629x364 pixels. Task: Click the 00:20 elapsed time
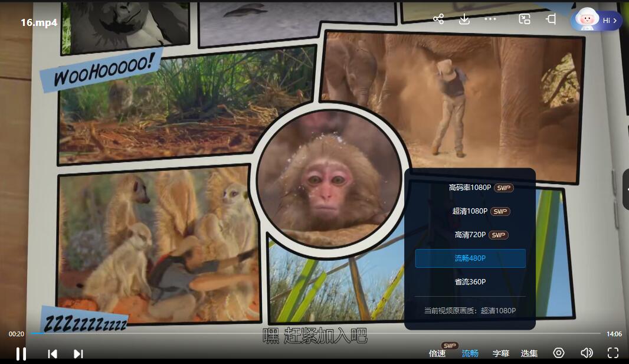tap(17, 334)
